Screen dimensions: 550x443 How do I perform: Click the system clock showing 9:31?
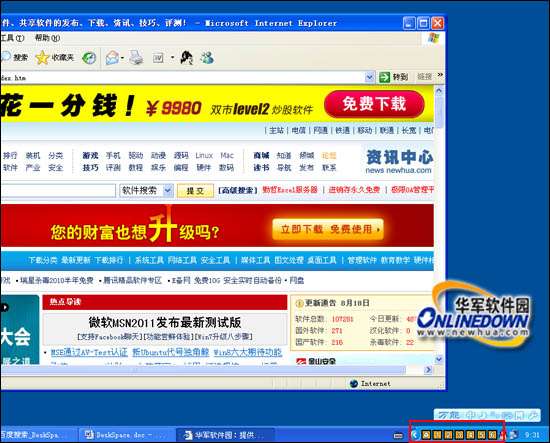pos(532,435)
